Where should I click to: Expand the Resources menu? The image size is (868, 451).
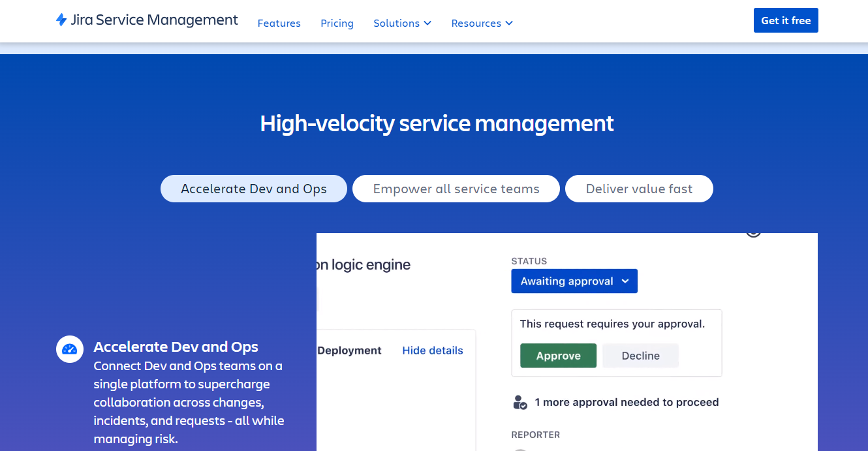tap(482, 23)
